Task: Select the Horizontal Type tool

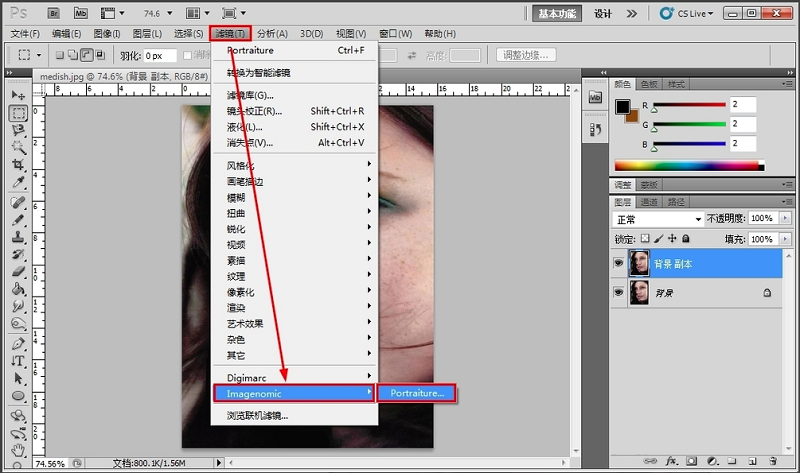Action: [x=18, y=361]
